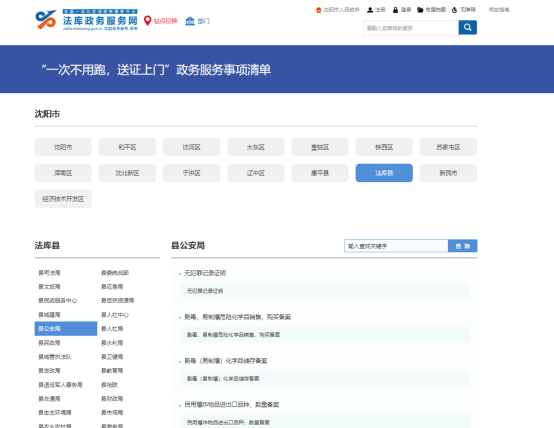
Task: Open 县市场局 in the department list
Action: 112,412
